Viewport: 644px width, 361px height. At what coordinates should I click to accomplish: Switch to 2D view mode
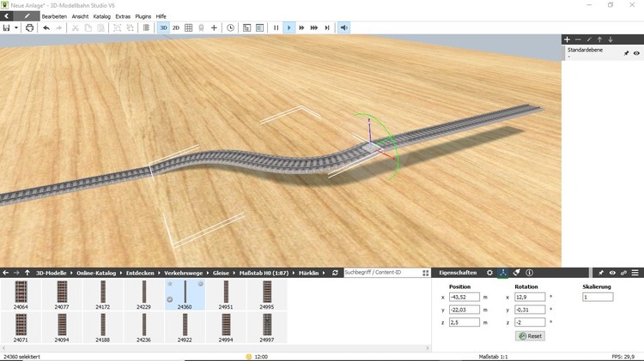[x=176, y=27]
